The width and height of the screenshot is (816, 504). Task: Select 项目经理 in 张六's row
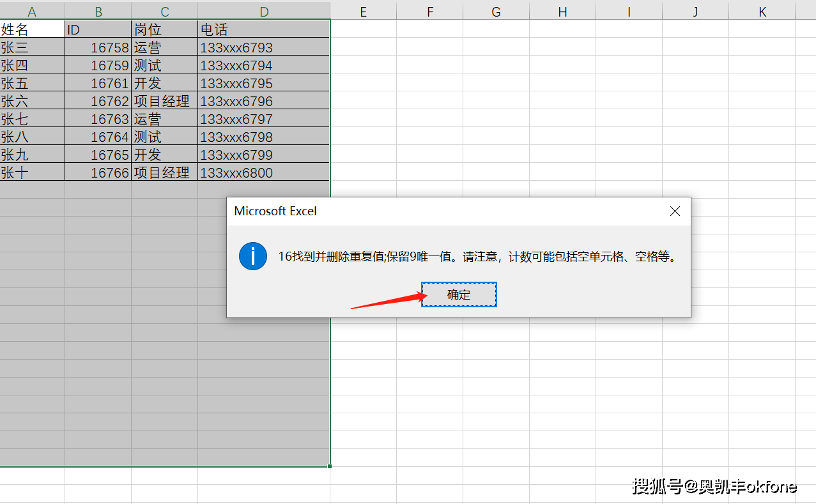click(165, 100)
